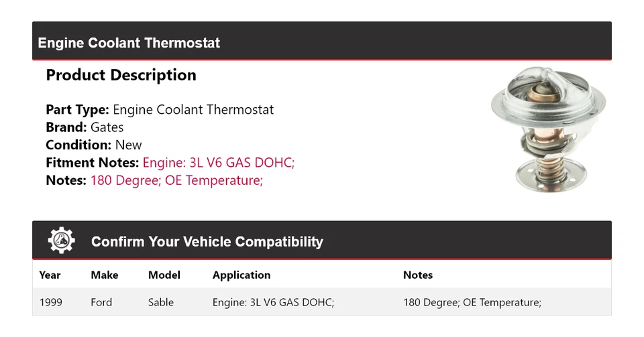
Task: Click the Part Type line
Action: coord(160,110)
